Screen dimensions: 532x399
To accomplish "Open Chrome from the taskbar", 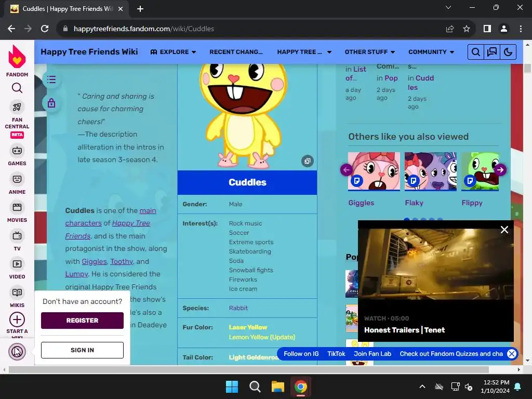I will click(301, 387).
